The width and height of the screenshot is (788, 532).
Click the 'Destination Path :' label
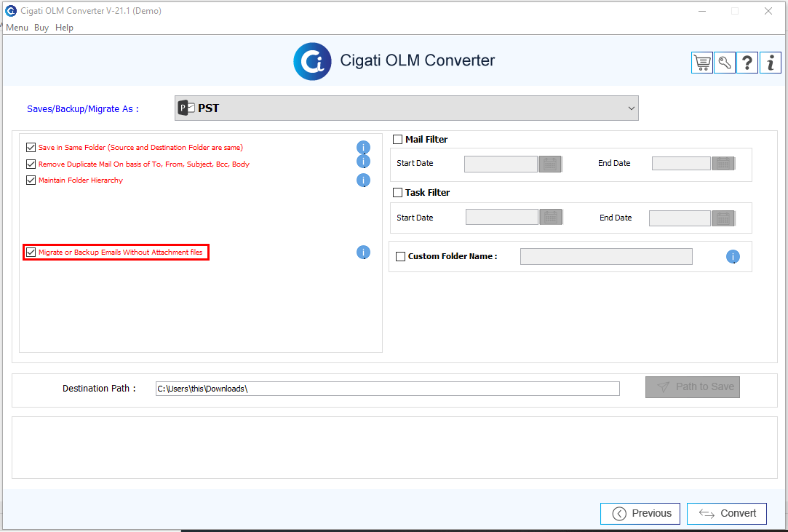coord(99,388)
